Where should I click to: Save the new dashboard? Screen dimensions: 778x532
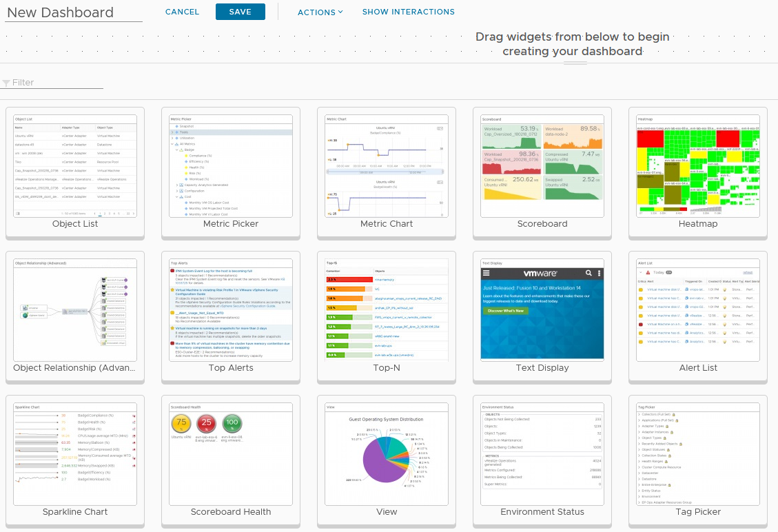(x=240, y=12)
